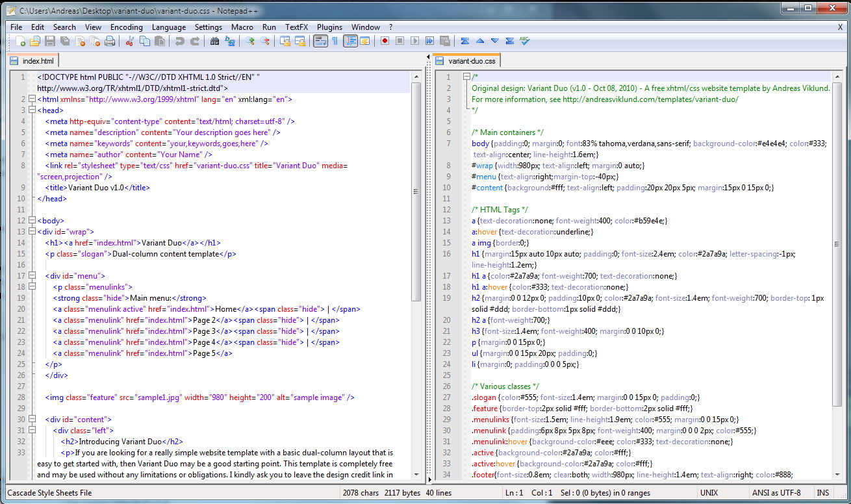
Task: Create a new file
Action: pyautogui.click(x=21, y=40)
